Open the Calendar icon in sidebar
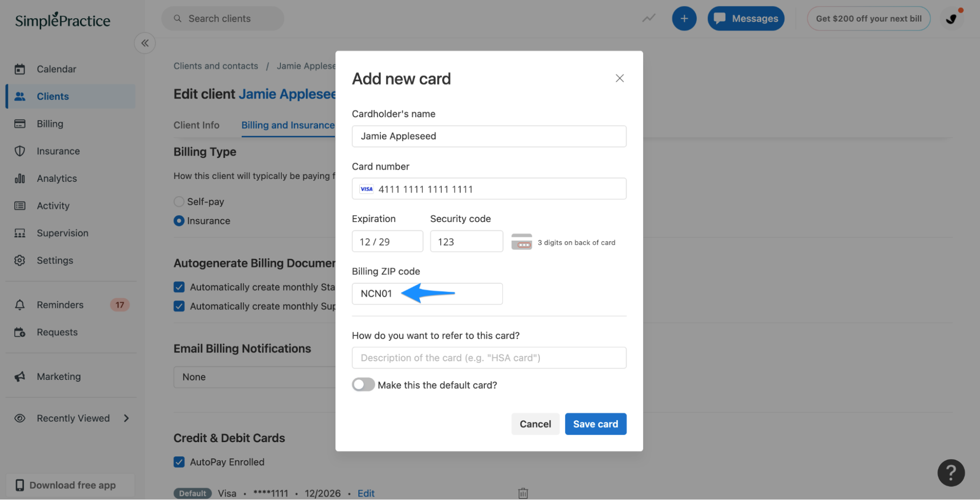Screen dimensions: 980x500 [20, 69]
